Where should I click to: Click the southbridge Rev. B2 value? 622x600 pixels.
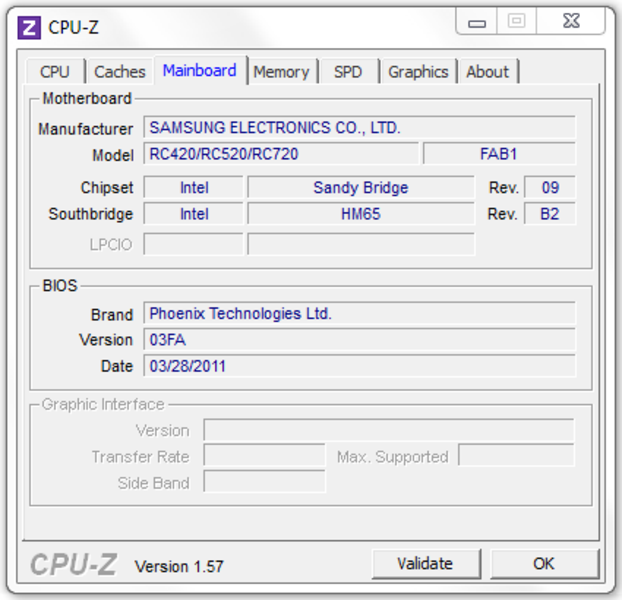point(550,214)
